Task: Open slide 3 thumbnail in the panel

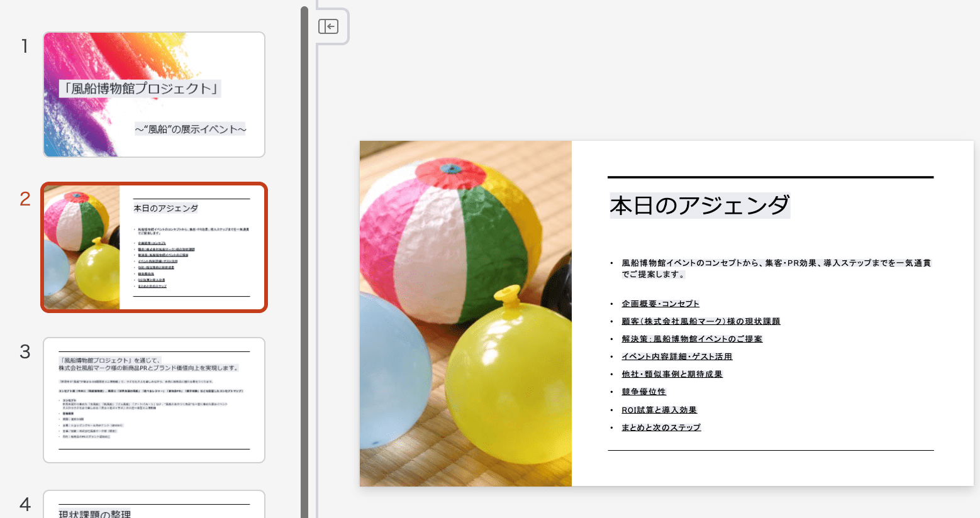Action: point(154,400)
